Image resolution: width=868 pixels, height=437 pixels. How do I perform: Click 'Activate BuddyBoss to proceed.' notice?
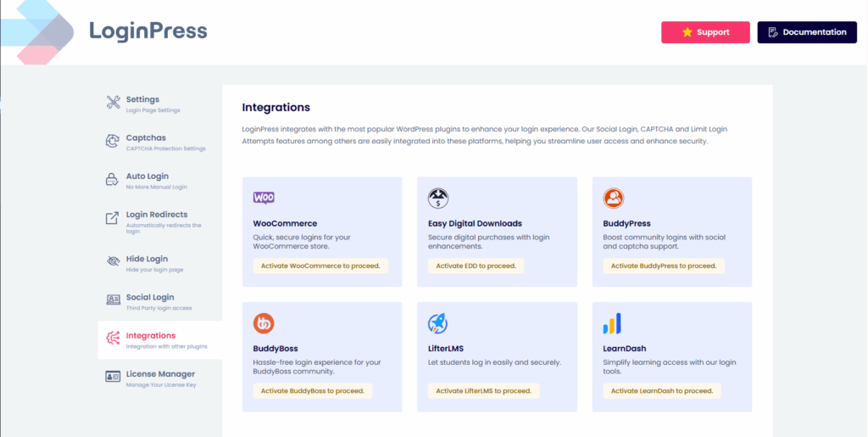[x=313, y=391]
